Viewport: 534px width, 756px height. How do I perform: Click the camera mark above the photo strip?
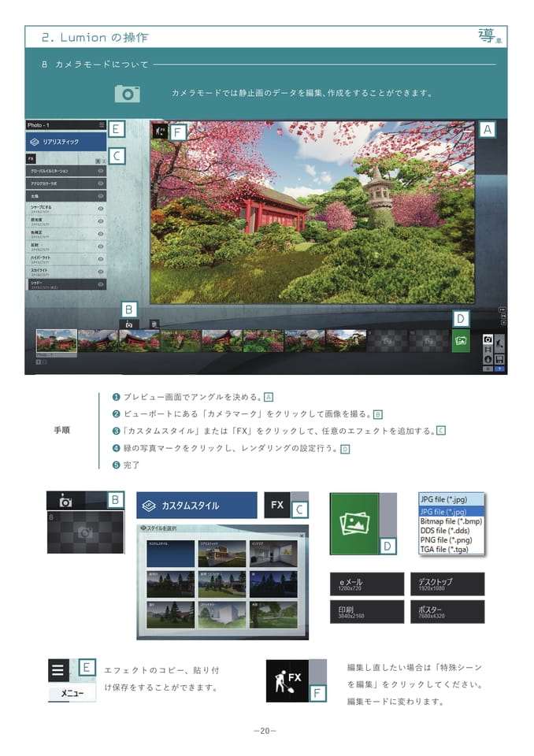click(x=129, y=325)
